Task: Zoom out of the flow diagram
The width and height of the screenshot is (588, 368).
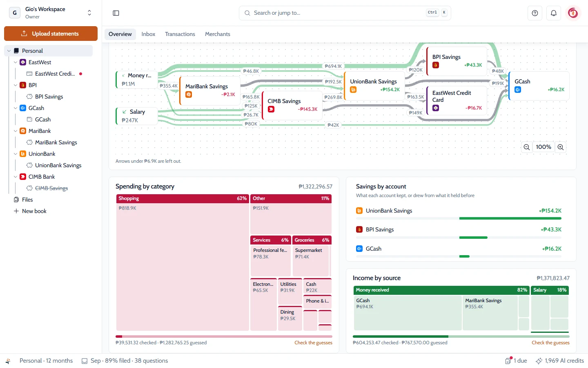Action: coord(527,147)
